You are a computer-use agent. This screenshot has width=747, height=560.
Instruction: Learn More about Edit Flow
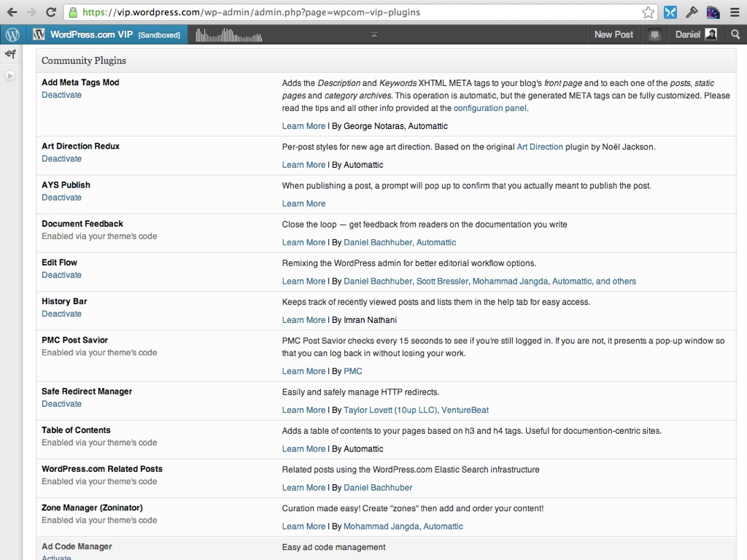pyautogui.click(x=303, y=281)
